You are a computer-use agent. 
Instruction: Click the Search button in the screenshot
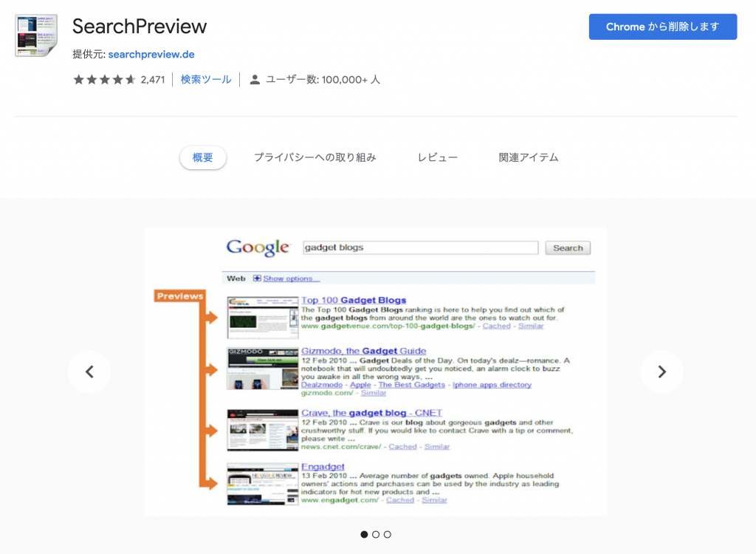[x=568, y=248]
